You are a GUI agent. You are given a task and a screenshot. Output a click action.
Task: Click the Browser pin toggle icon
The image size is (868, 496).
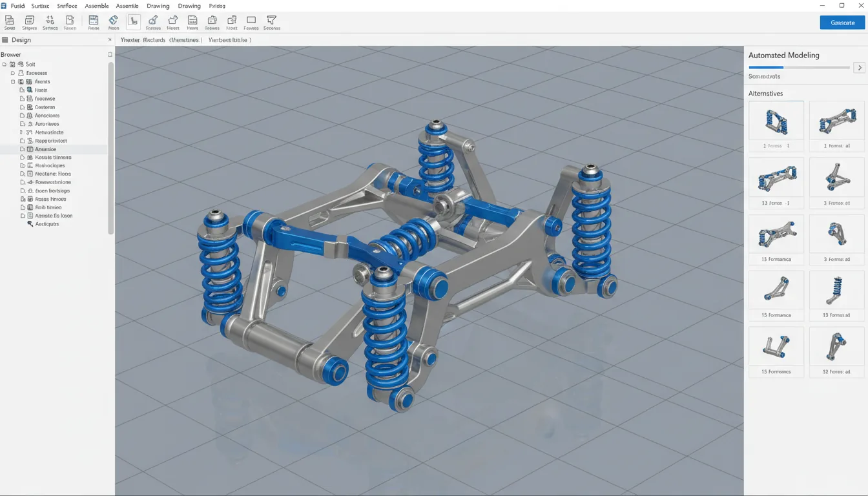110,54
